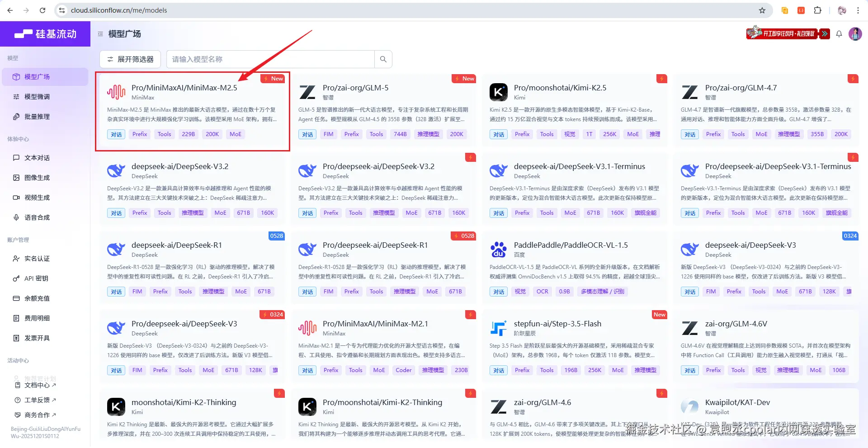868x448 pixels.
Task: Click 对话 tag on MiniMax-M2.5 card
Action: click(116, 134)
